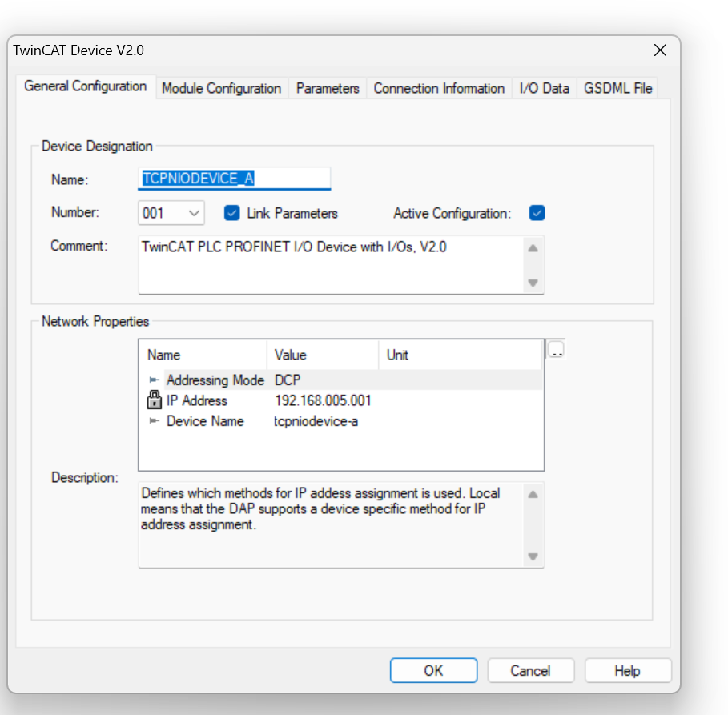This screenshot has height=715, width=728.
Task: Toggle the Link Parameters checkbox
Action: [231, 213]
